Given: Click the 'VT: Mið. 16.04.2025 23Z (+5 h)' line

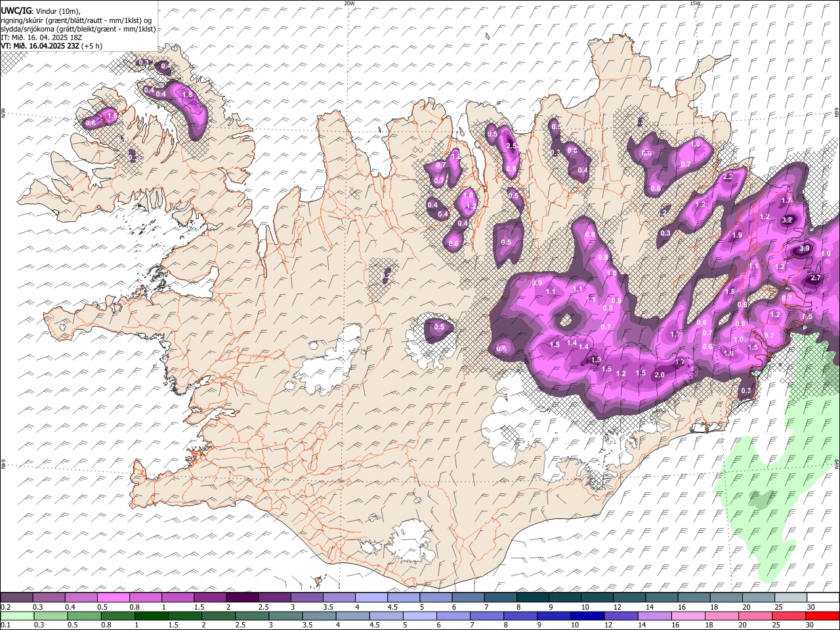Looking at the screenshot, I should tap(51, 46).
